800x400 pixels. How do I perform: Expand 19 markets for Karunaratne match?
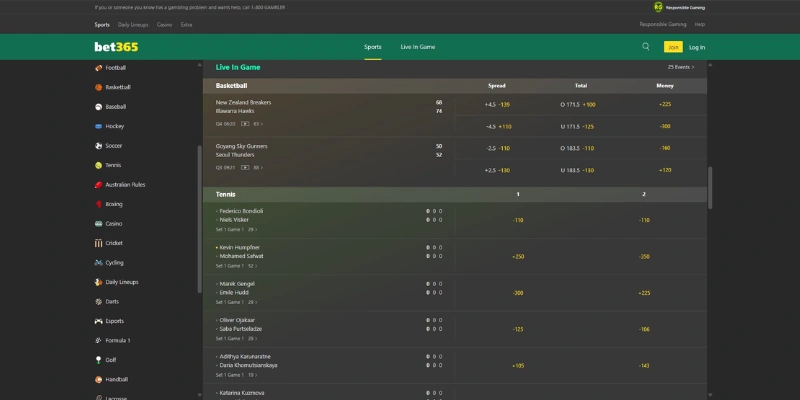(253, 375)
